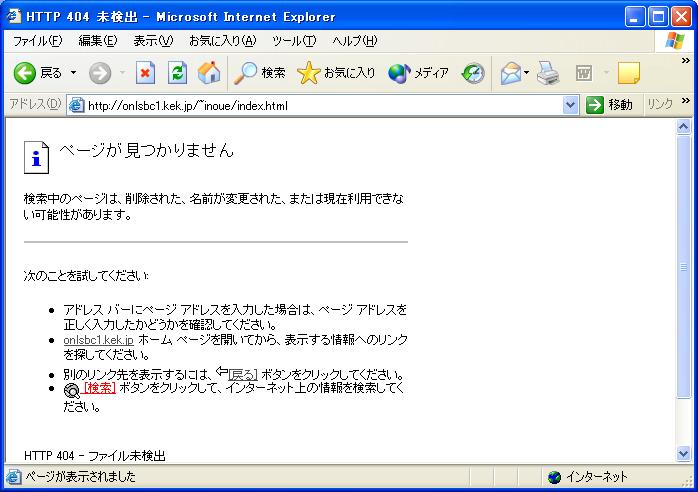698x492 pixels.
Task: Click the Search (検索) magnifier button
Action: (x=260, y=73)
